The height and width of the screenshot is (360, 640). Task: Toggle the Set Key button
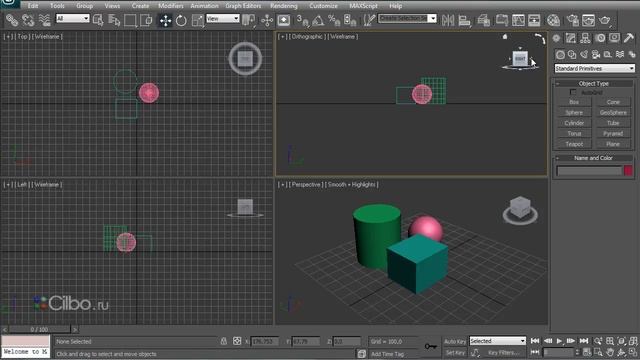pos(455,352)
